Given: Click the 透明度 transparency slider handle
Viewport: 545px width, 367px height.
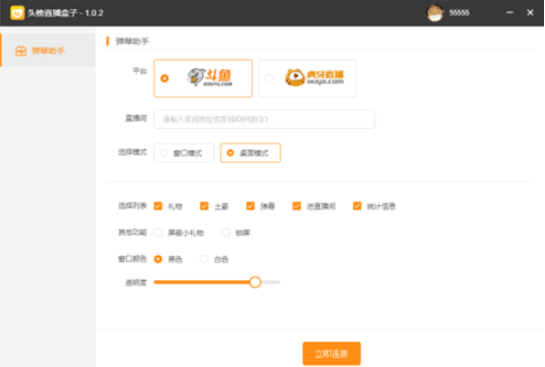Looking at the screenshot, I should pos(255,282).
